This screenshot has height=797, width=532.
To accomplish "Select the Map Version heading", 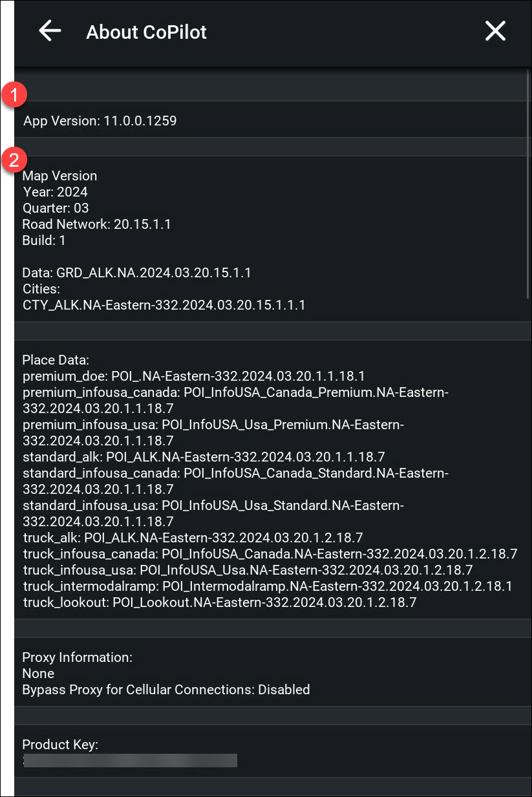I will [59, 176].
